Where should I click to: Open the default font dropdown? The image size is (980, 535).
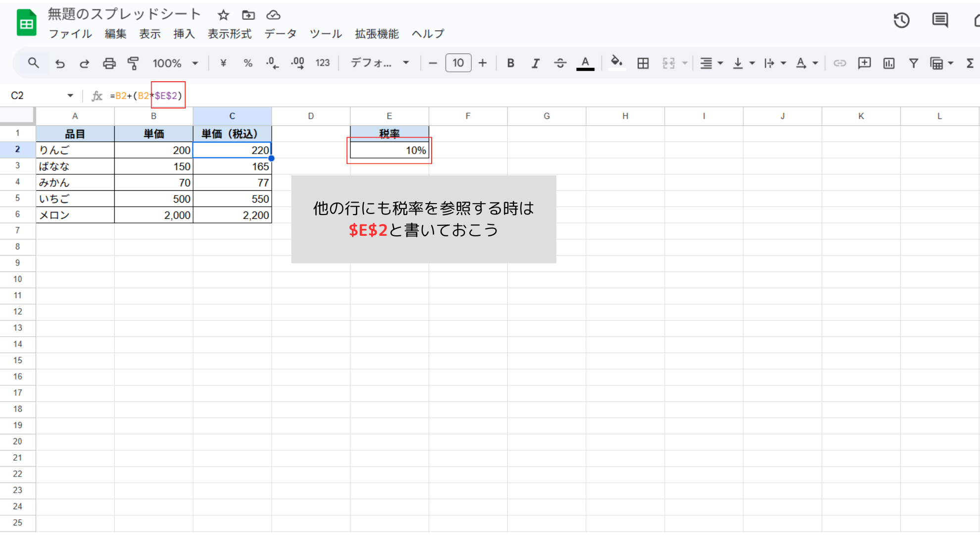(x=380, y=63)
